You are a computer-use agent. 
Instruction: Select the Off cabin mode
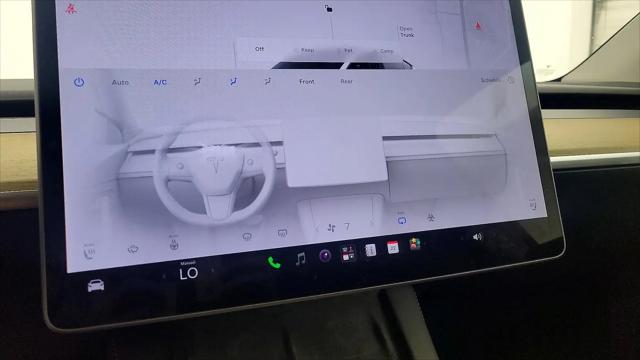tap(260, 49)
